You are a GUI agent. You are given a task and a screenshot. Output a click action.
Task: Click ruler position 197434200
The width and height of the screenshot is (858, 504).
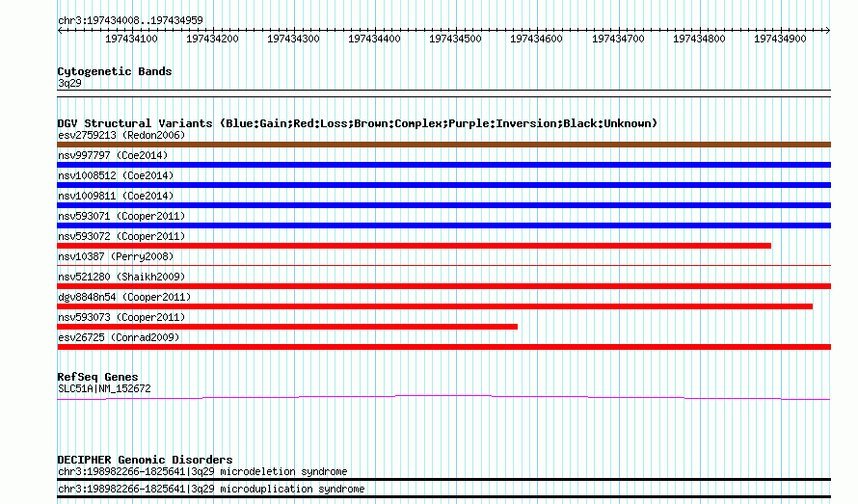click(212, 39)
